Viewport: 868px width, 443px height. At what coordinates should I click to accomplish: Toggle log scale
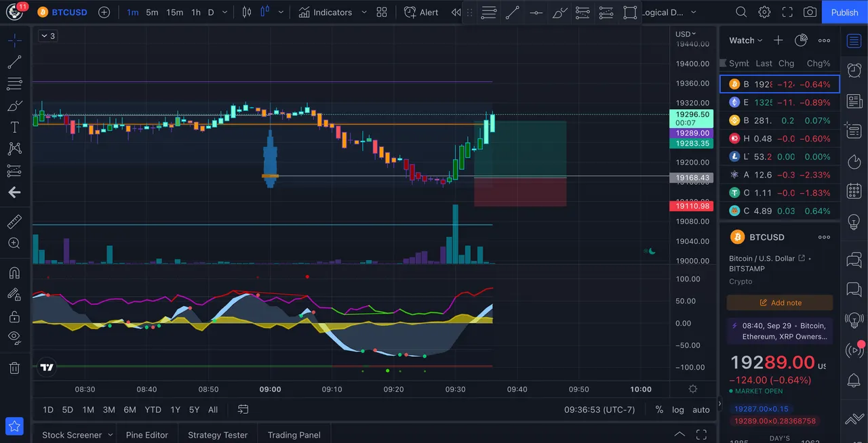(678, 409)
